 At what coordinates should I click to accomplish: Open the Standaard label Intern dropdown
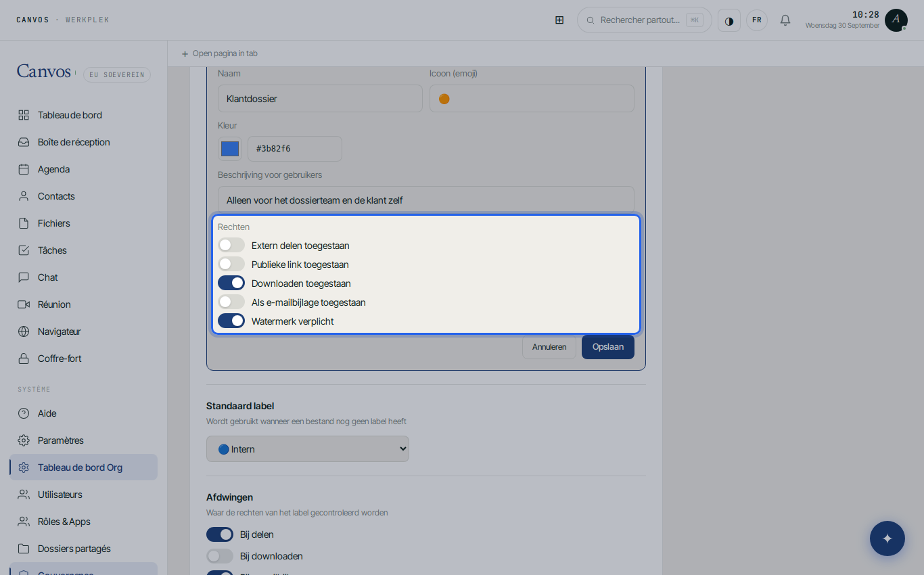pos(308,449)
